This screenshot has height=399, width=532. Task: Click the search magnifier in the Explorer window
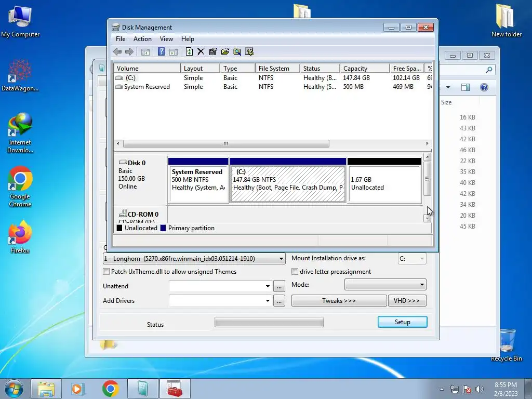(x=489, y=70)
